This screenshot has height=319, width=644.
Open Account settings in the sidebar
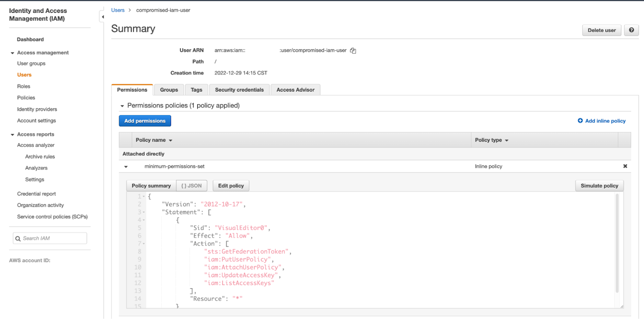click(36, 120)
